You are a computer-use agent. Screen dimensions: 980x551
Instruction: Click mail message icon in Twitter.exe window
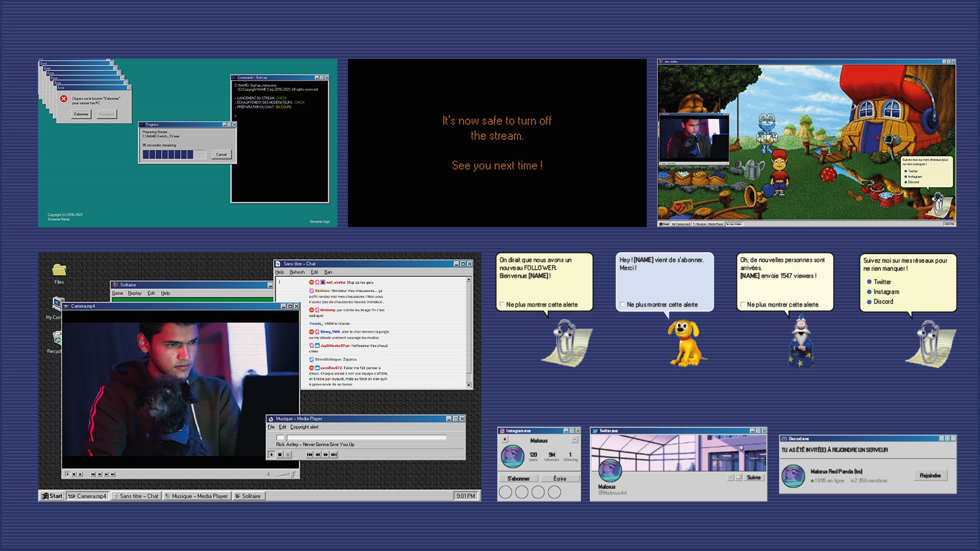pyautogui.click(x=739, y=478)
